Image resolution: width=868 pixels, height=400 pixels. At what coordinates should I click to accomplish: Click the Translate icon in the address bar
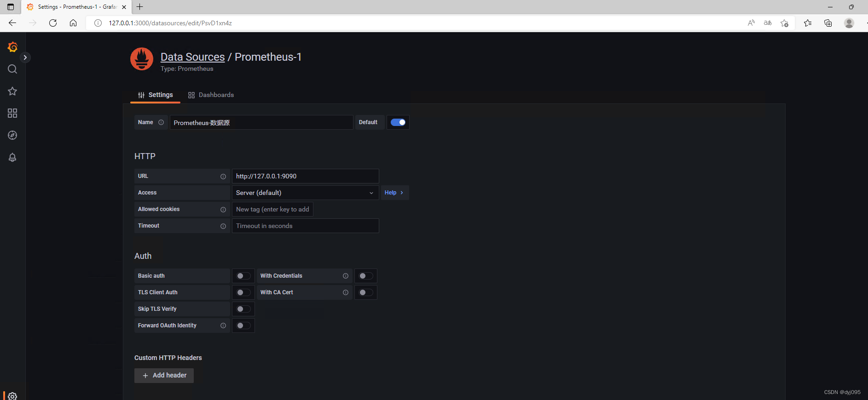tap(768, 23)
